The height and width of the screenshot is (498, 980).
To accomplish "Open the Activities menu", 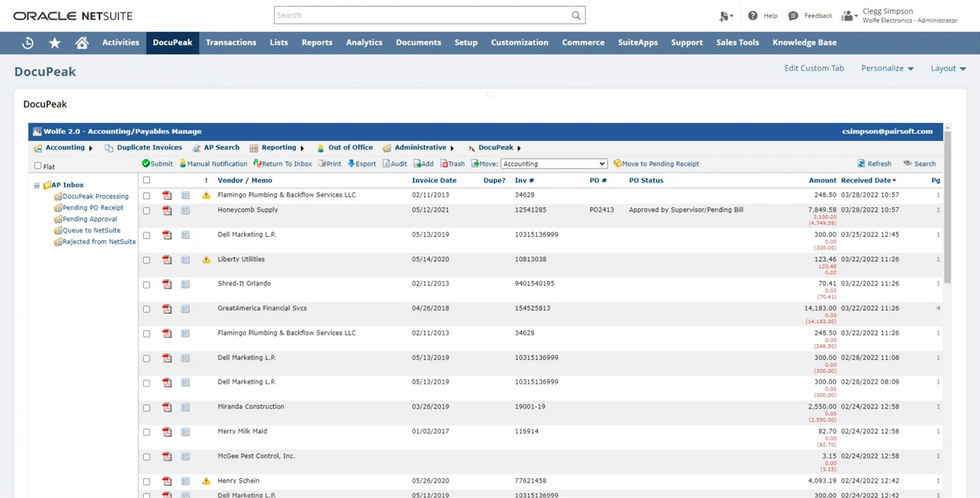I will coord(120,43).
